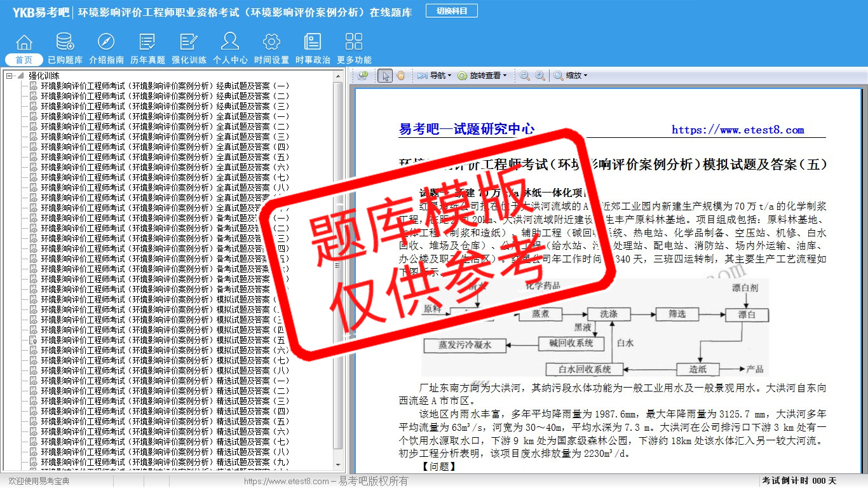This screenshot has height=488, width=868.
Task: Open the 已购题库 database icon
Action: (x=65, y=43)
